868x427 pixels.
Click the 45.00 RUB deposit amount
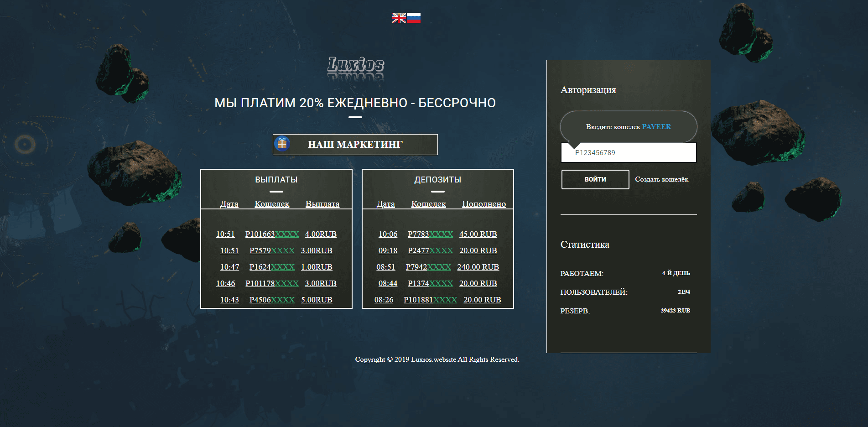click(x=478, y=234)
